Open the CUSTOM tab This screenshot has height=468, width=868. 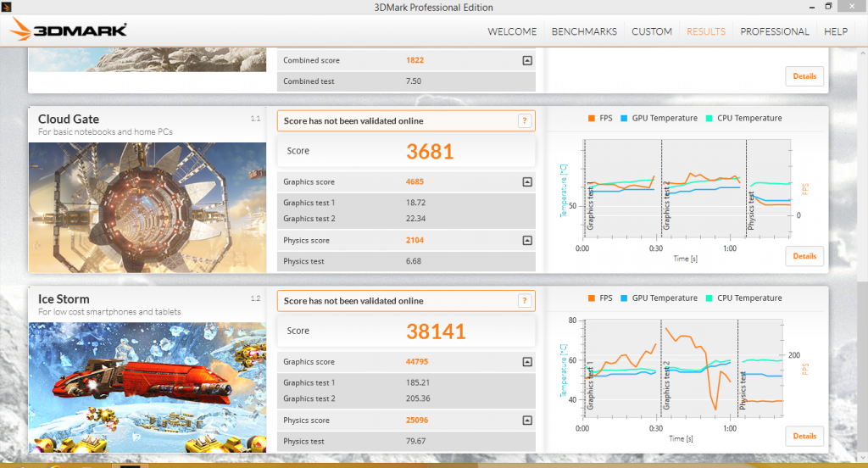[x=652, y=31]
